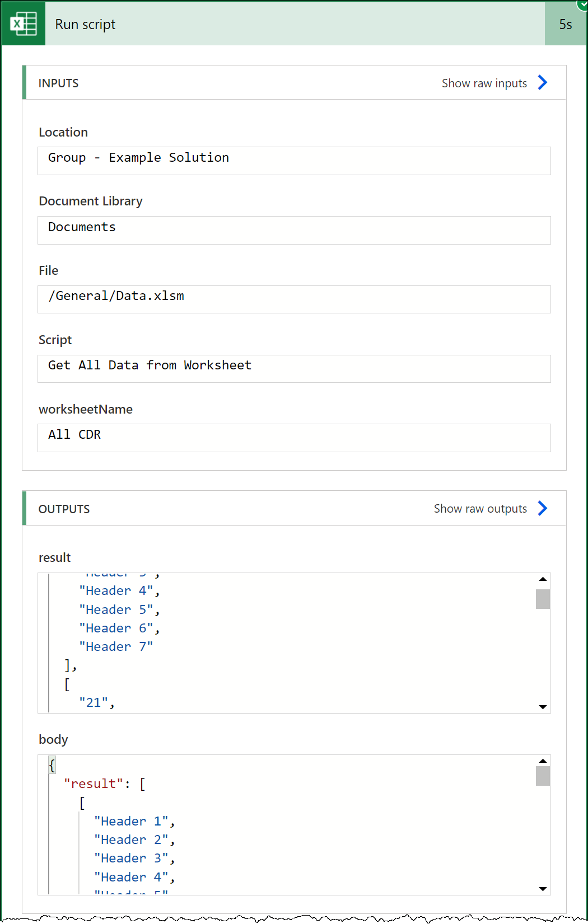
Task: Click body box scrollbar thumb
Action: (x=543, y=776)
